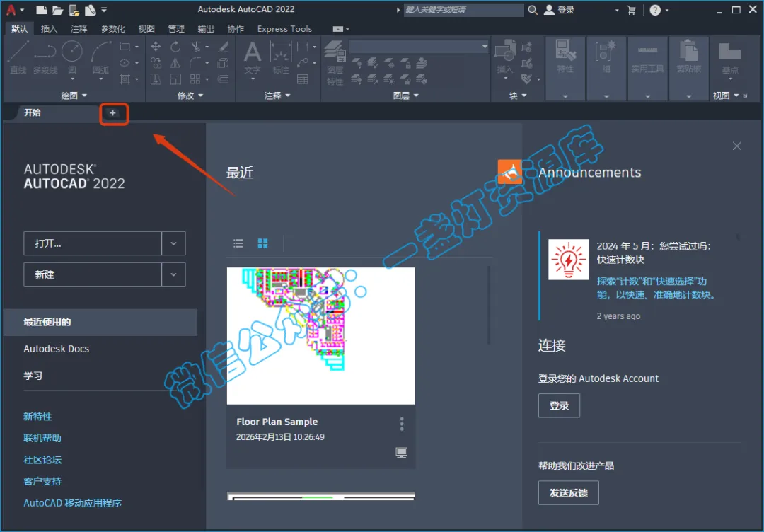Switch to the Express Tools tab
Image resolution: width=764 pixels, height=532 pixels.
[x=284, y=29]
